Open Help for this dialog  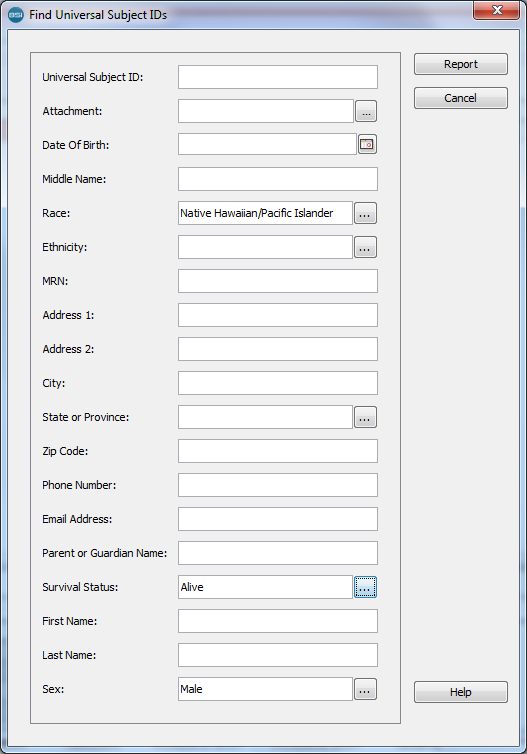point(461,692)
